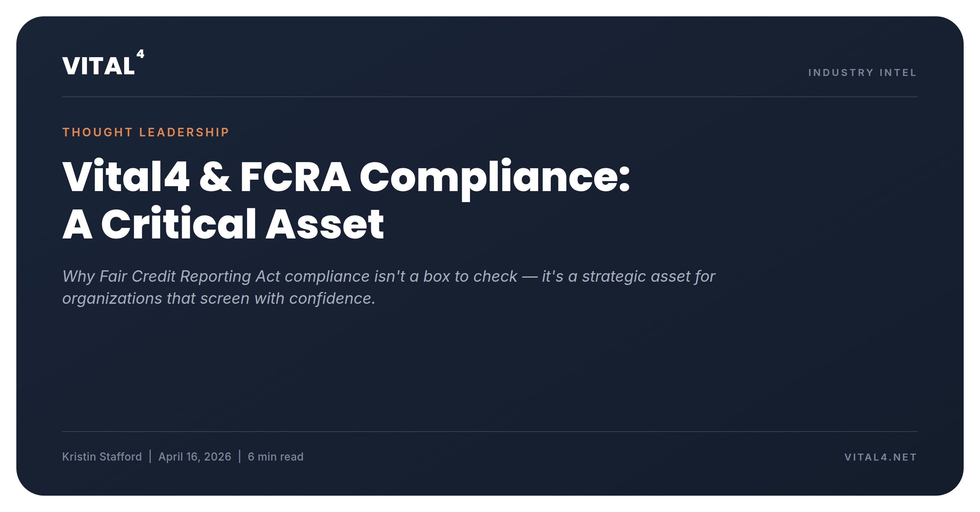The width and height of the screenshot is (980, 512).
Task: Click the word Compliance: in headline
Action: coord(495,179)
